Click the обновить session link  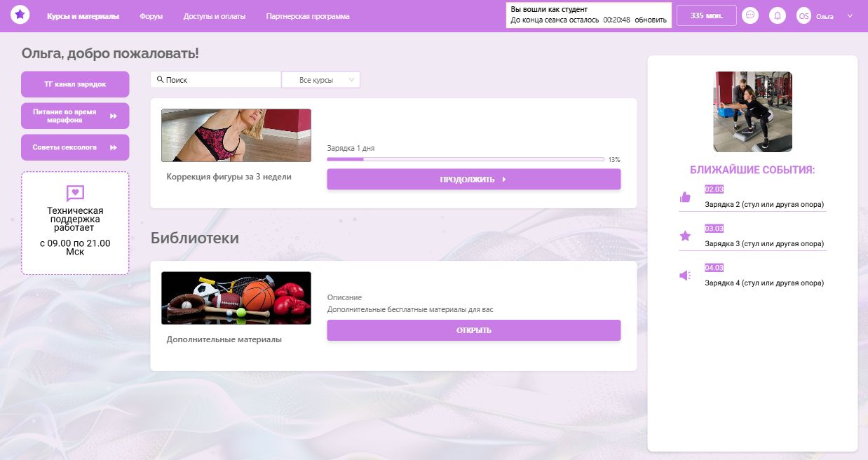650,20
